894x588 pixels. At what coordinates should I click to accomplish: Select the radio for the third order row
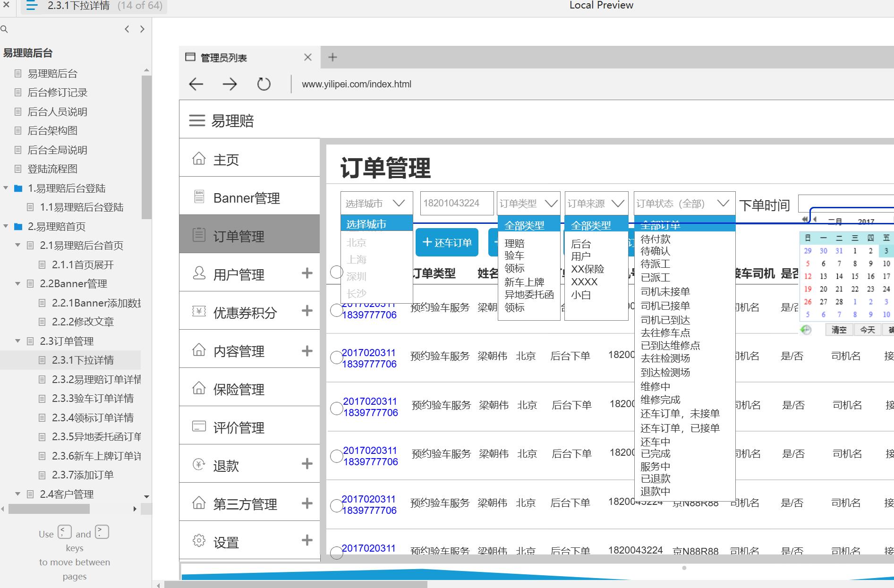click(x=336, y=408)
